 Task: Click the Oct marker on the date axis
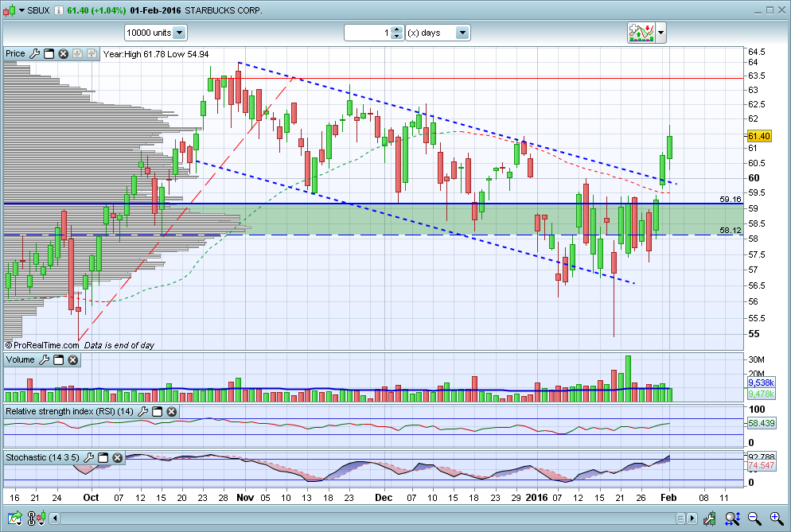coord(91,498)
